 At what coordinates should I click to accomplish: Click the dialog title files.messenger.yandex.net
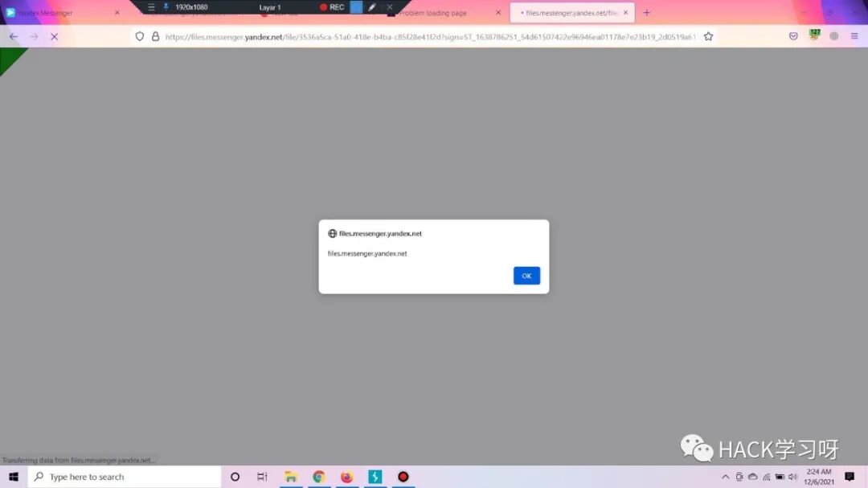pyautogui.click(x=380, y=233)
